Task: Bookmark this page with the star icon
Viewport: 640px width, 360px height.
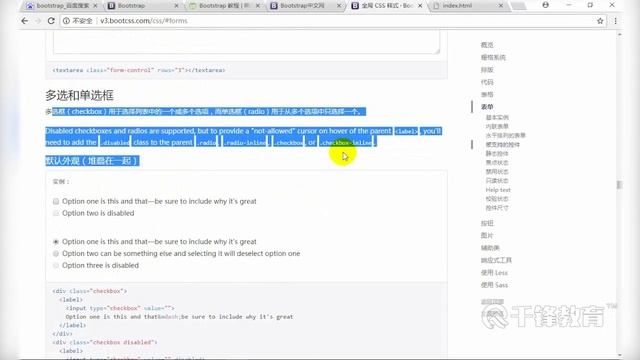Action: [x=600, y=21]
